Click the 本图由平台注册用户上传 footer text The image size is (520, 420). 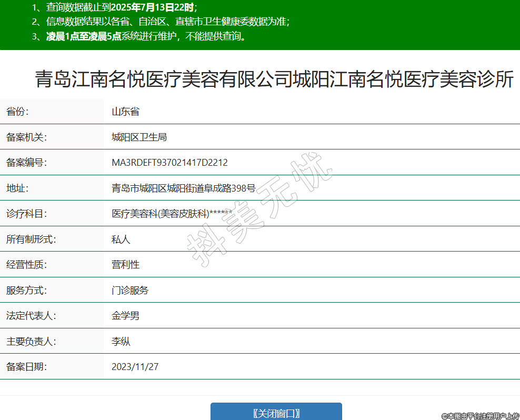480,416
